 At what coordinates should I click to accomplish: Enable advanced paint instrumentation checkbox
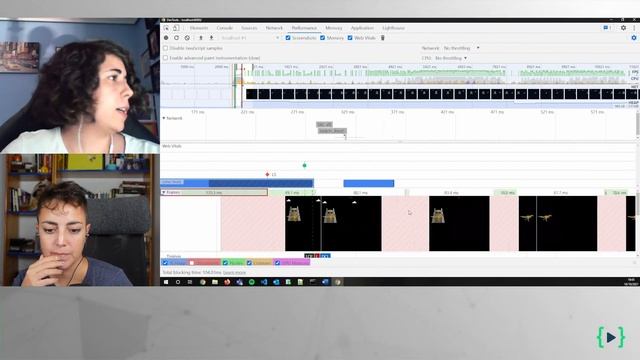point(165,58)
